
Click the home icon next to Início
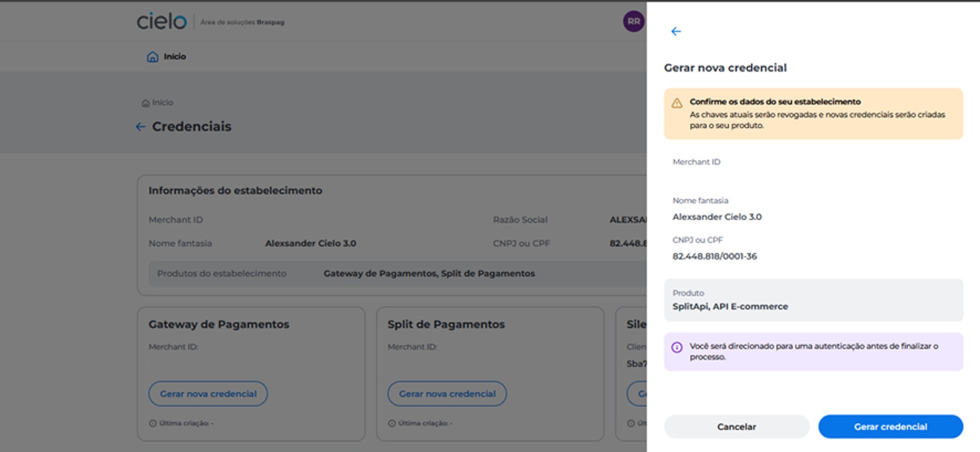152,57
